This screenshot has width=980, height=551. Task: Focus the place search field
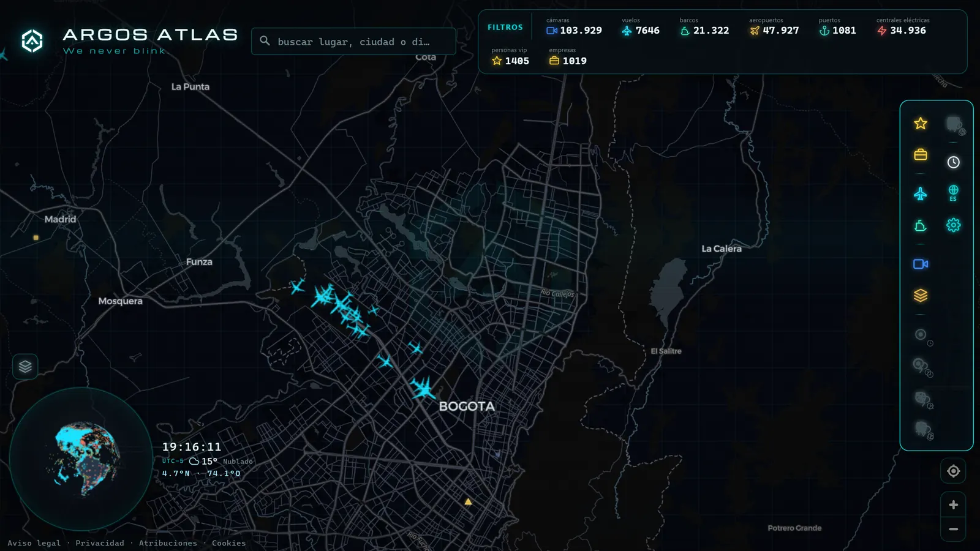(353, 41)
